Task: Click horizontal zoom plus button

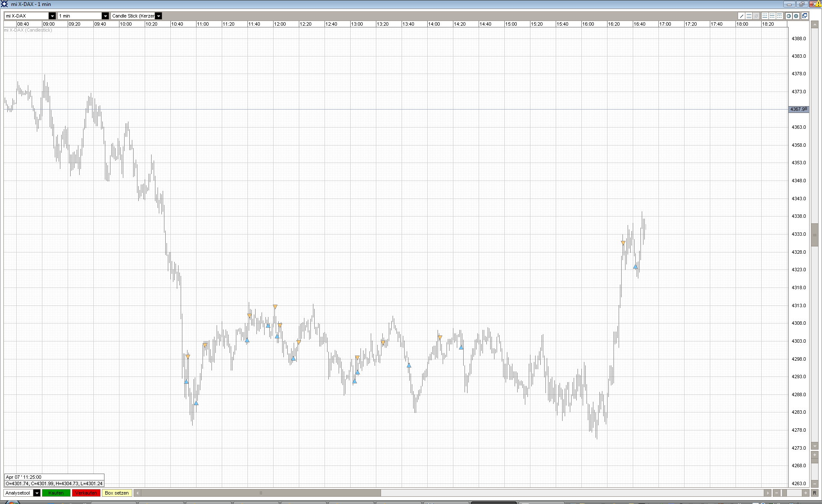Action: coord(806,493)
